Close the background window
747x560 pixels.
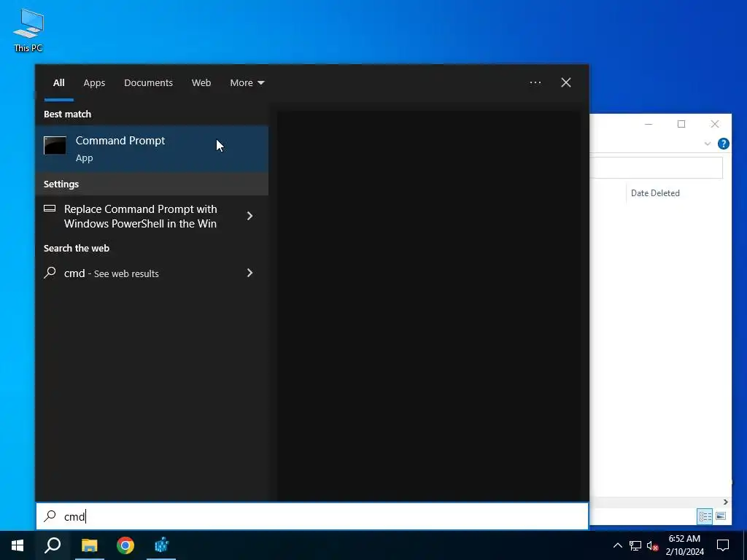point(715,124)
